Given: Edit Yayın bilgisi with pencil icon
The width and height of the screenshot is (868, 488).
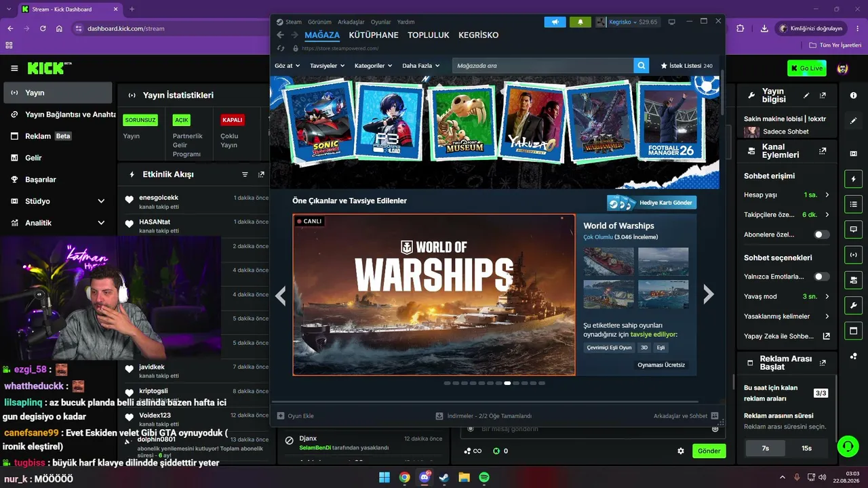Looking at the screenshot, I should coord(806,96).
